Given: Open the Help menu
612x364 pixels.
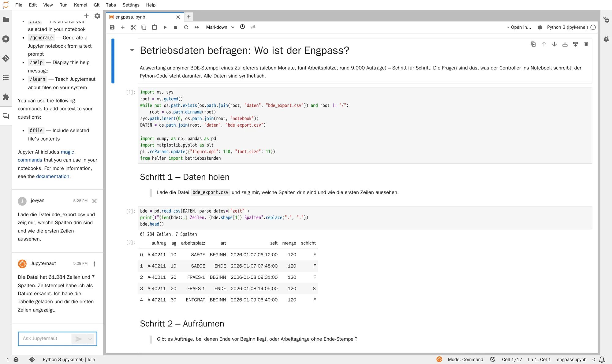Looking at the screenshot, I should (x=151, y=5).
